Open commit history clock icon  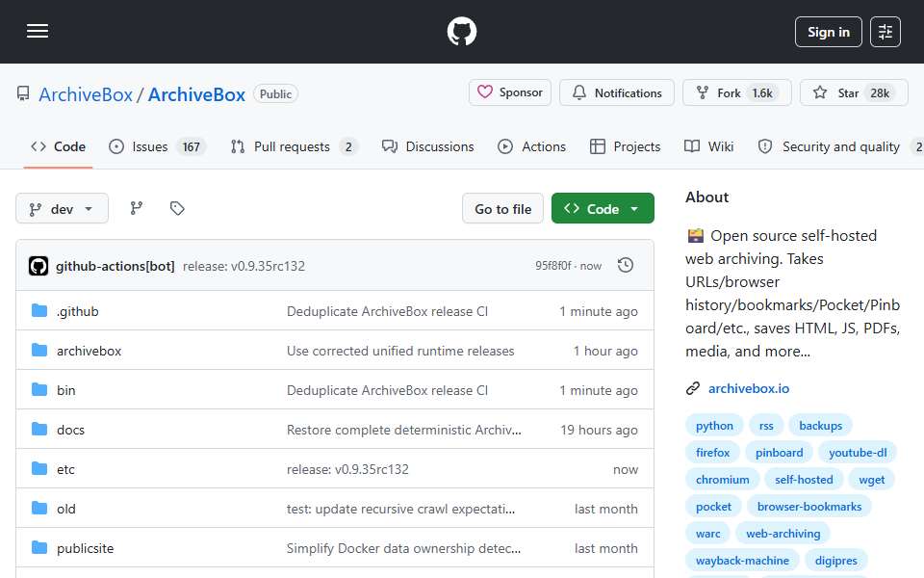pyautogui.click(x=626, y=266)
